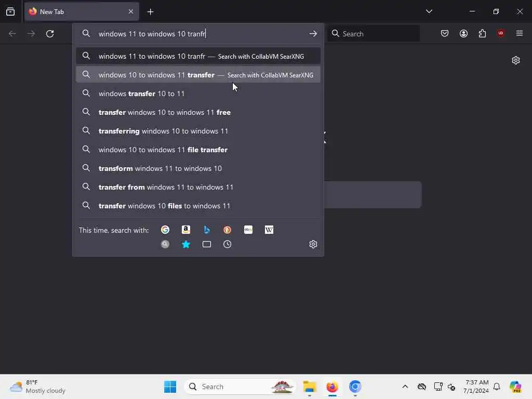Viewport: 532px width, 399px height.
Task: Open the Firefox application hamburger menu
Action: [x=520, y=33]
